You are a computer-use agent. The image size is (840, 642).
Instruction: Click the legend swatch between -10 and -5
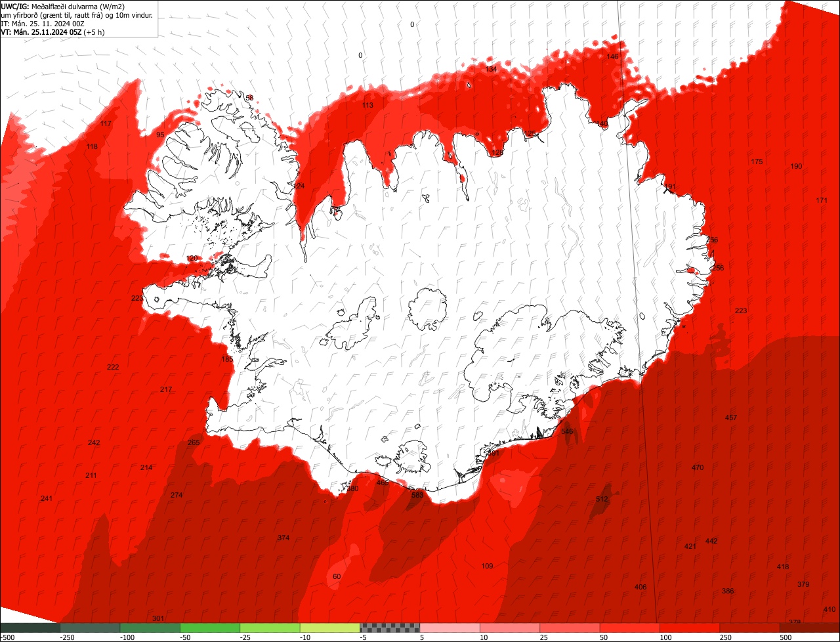(330, 628)
